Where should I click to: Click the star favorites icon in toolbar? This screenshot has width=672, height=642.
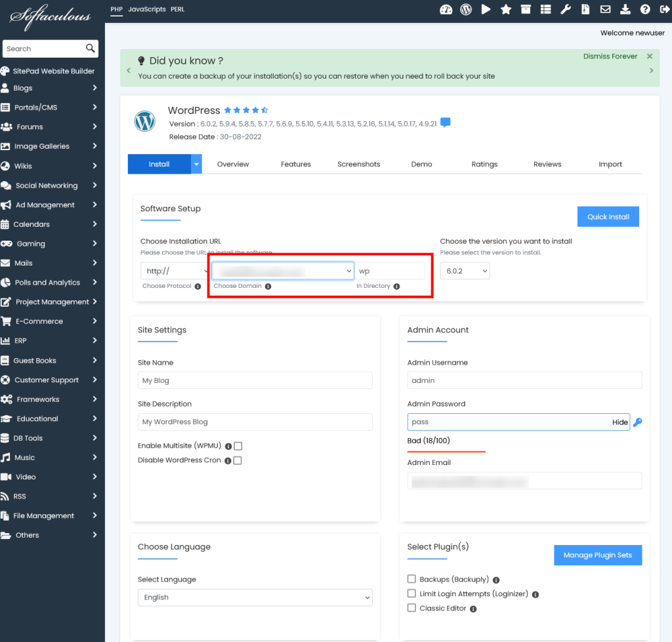coord(506,9)
